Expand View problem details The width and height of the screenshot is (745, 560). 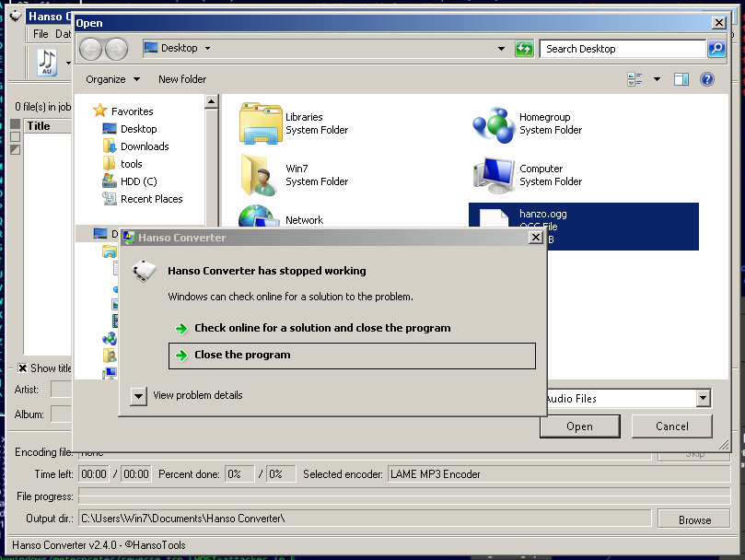click(138, 395)
